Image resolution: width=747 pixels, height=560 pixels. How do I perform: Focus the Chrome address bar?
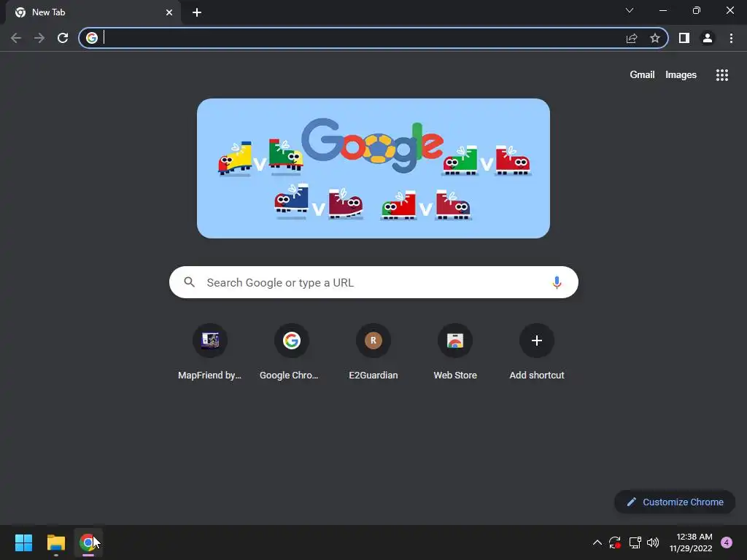[373, 38]
